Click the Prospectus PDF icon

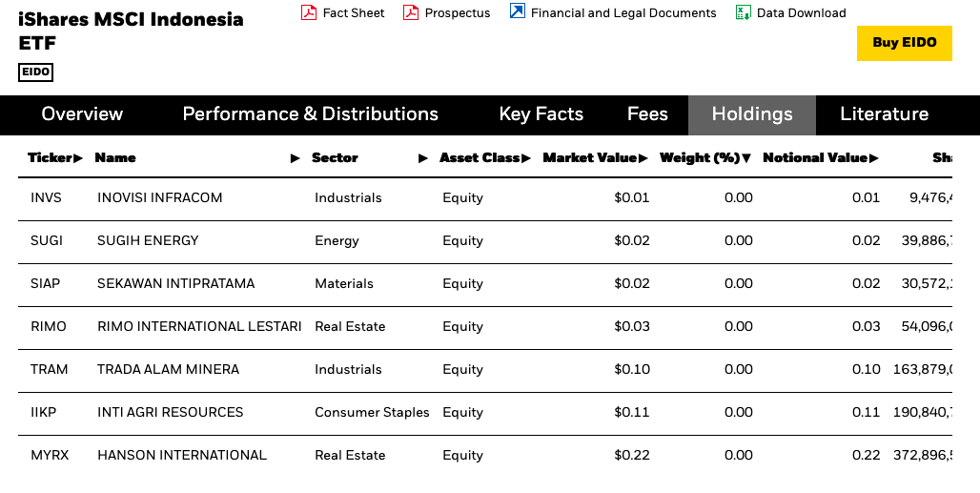[411, 12]
